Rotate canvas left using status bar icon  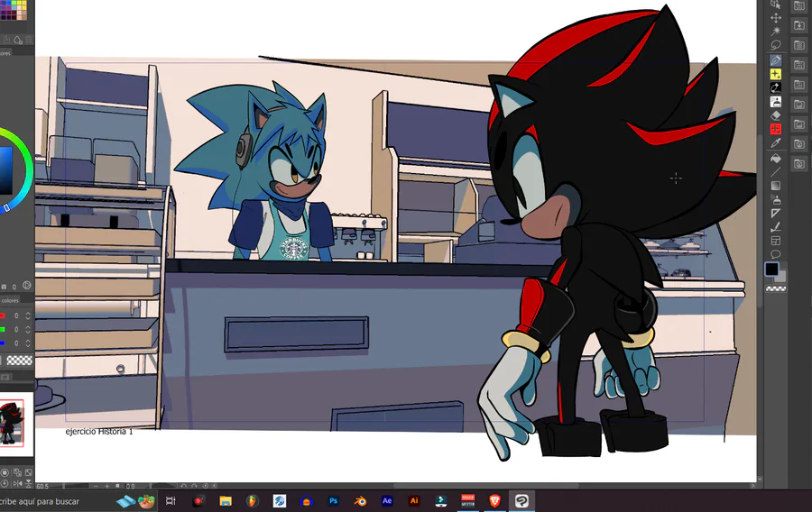[183, 486]
